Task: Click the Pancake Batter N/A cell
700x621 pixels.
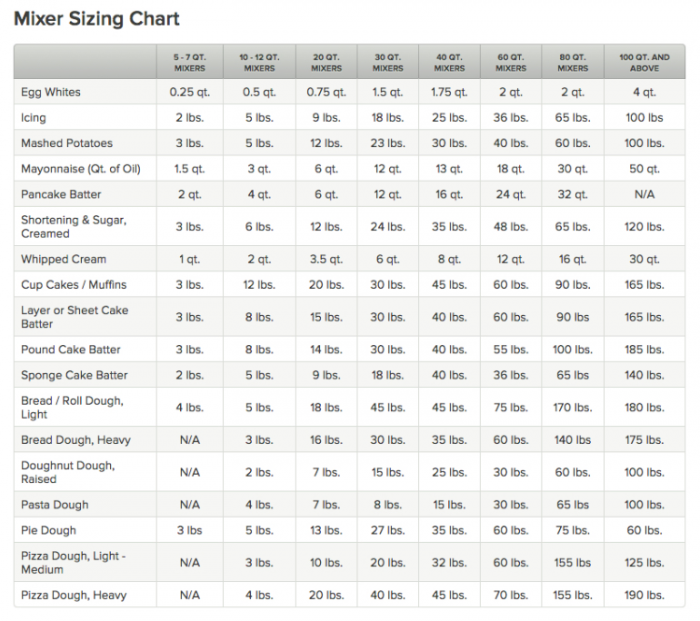Action: click(644, 194)
